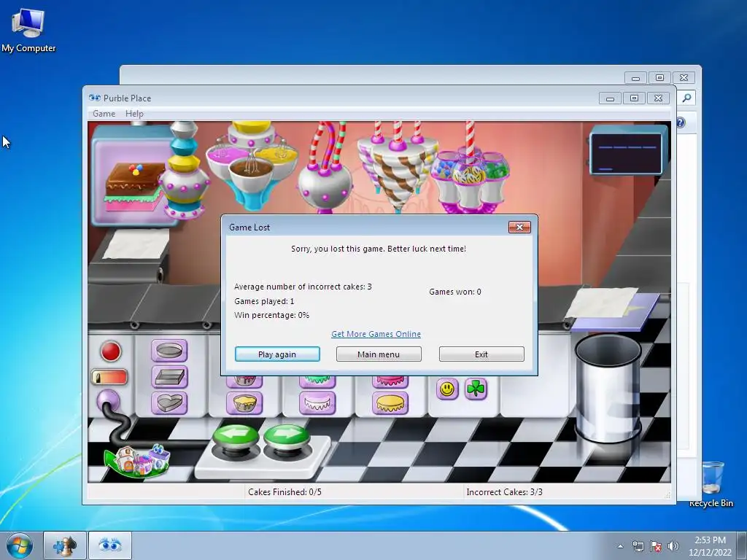747x560 pixels.
Task: Open the Recycle Bin desktop icon
Action: (711, 483)
